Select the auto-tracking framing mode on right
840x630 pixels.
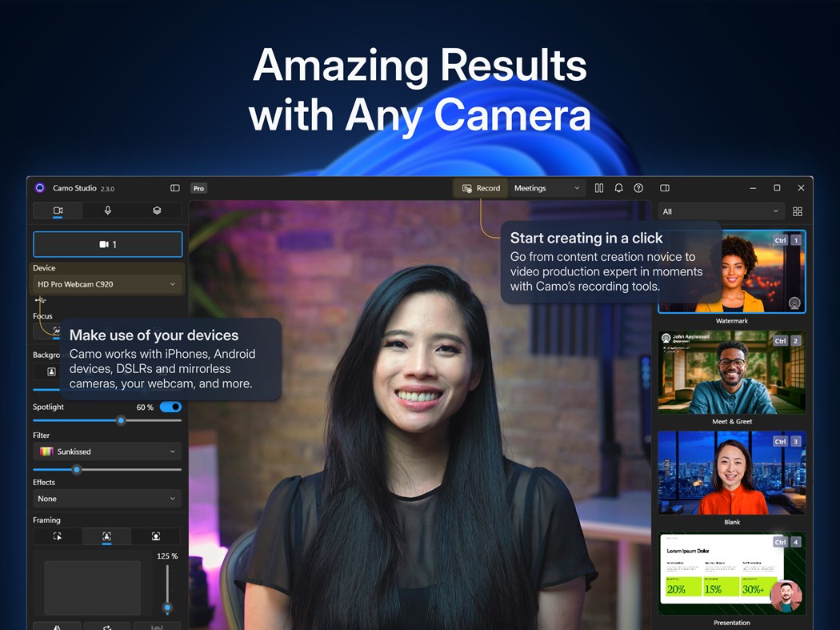pos(156,536)
